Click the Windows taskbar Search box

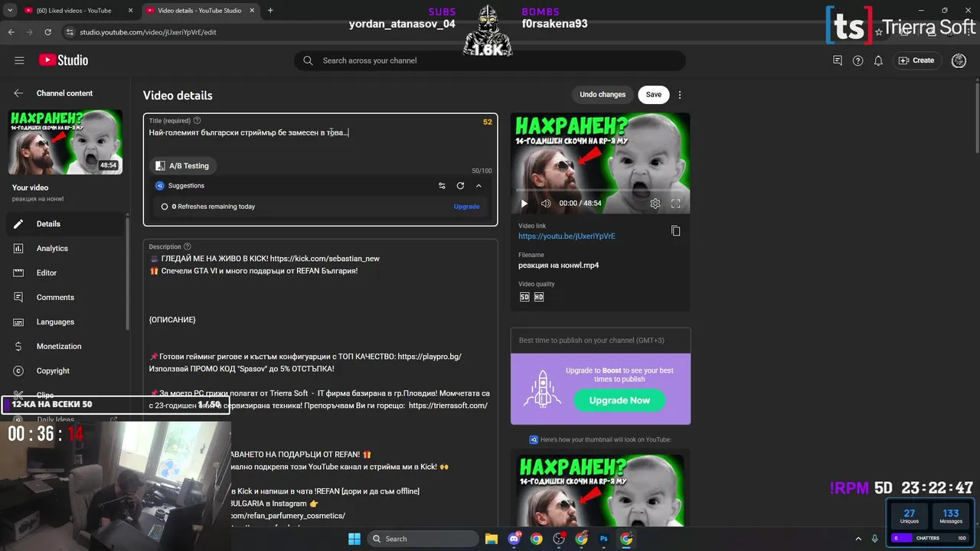pos(424,539)
